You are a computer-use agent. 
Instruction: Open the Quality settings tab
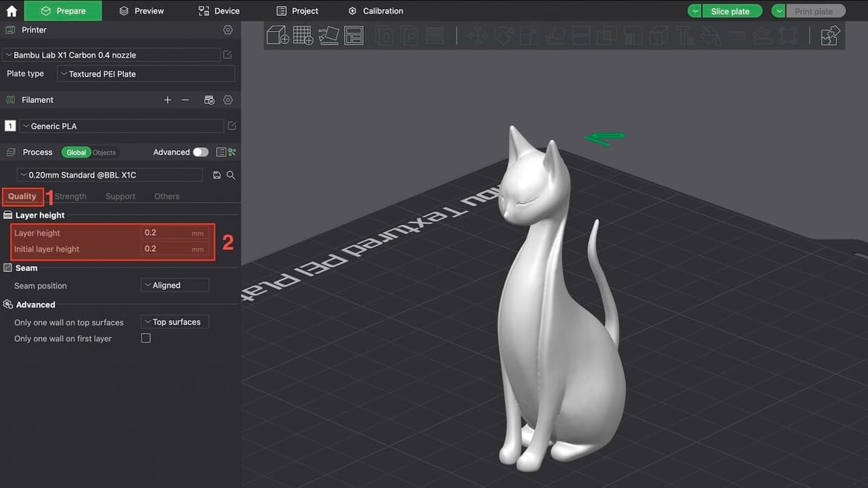[x=22, y=197]
